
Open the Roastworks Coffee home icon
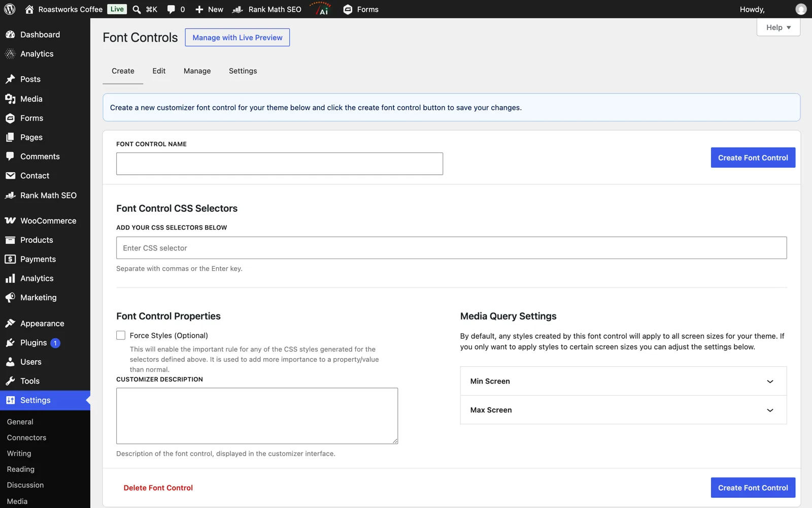(x=29, y=9)
